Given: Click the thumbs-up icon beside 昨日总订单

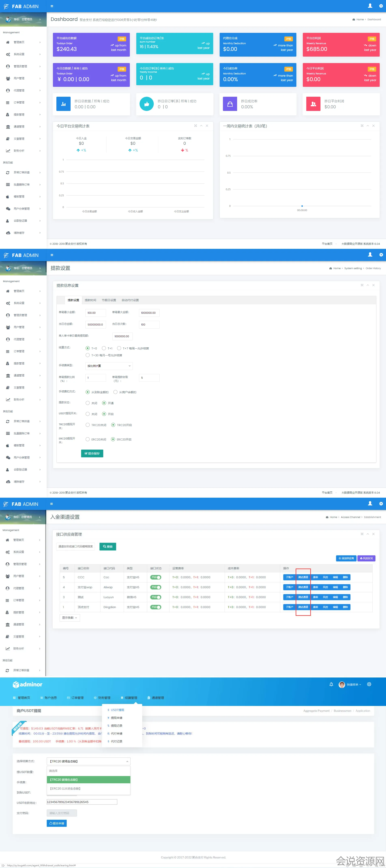Looking at the screenshot, I should [x=147, y=104].
